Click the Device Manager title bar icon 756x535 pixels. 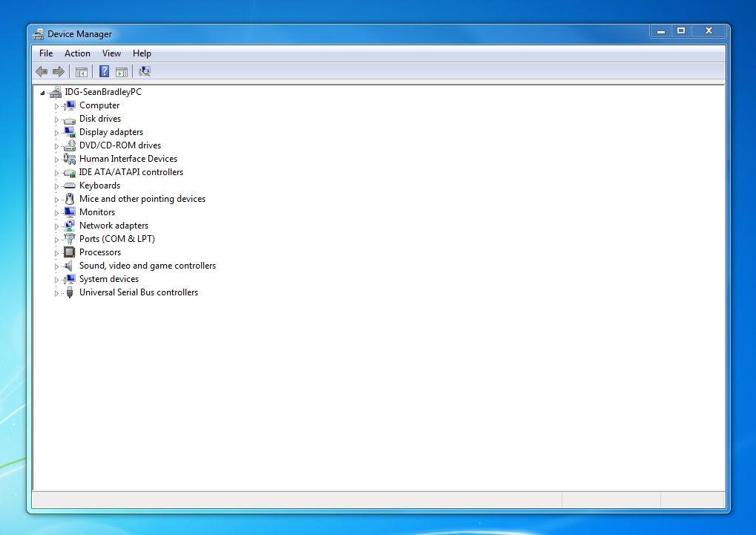(x=38, y=34)
